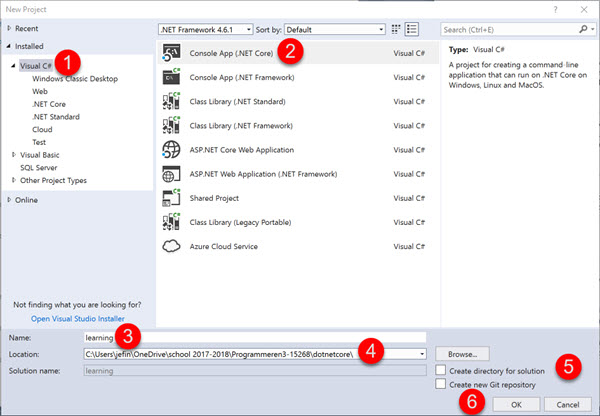Click the Console App (.NET Framework) template icon

coord(171,77)
